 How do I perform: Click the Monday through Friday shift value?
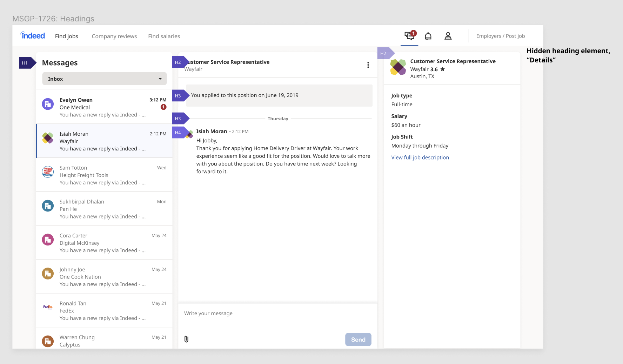420,146
